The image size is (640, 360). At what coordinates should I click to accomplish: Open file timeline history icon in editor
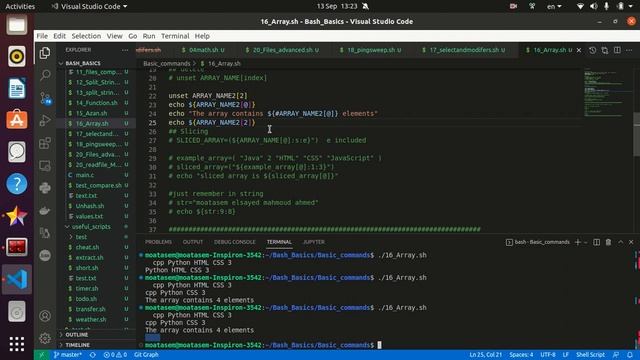click(592, 50)
